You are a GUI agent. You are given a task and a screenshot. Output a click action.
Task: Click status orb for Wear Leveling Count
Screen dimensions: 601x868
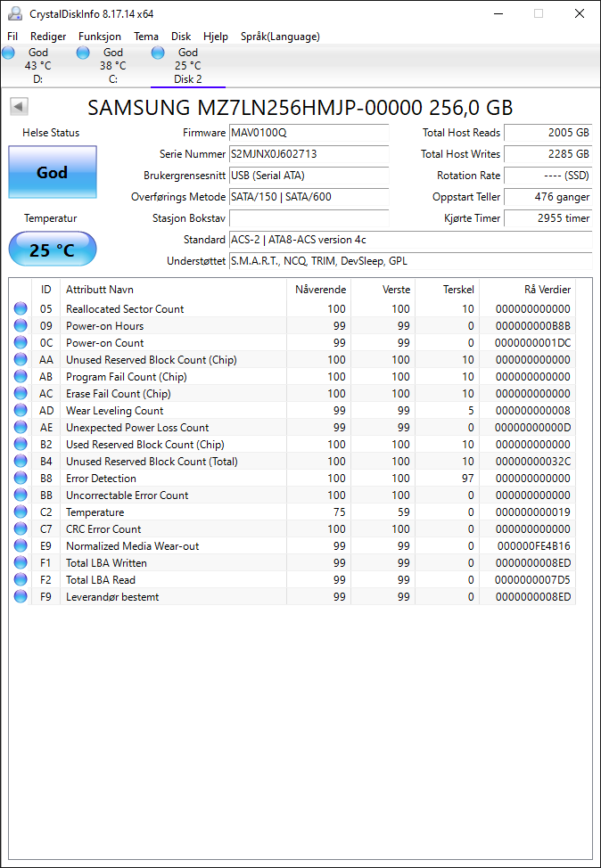[x=21, y=411]
